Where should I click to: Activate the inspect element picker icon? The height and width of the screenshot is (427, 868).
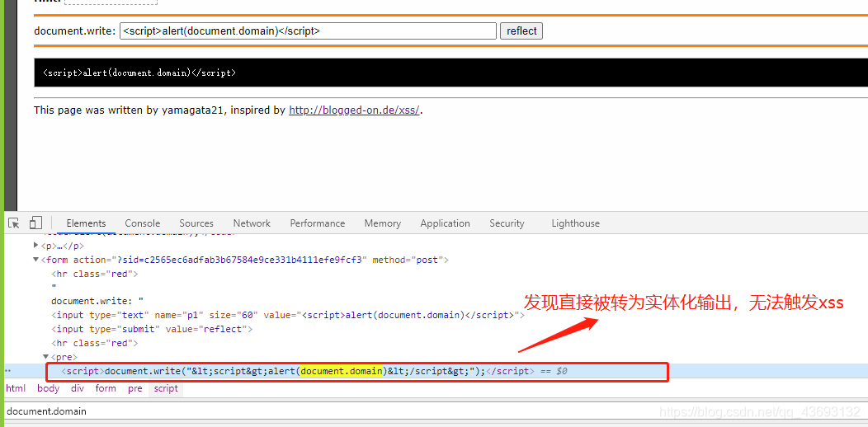point(14,223)
